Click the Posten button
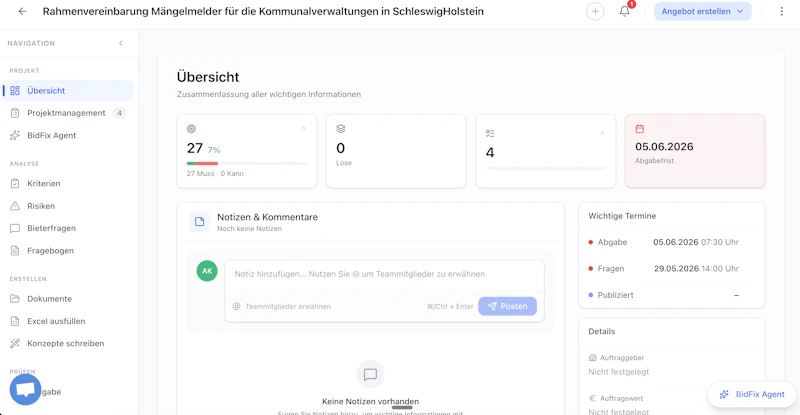 508,306
